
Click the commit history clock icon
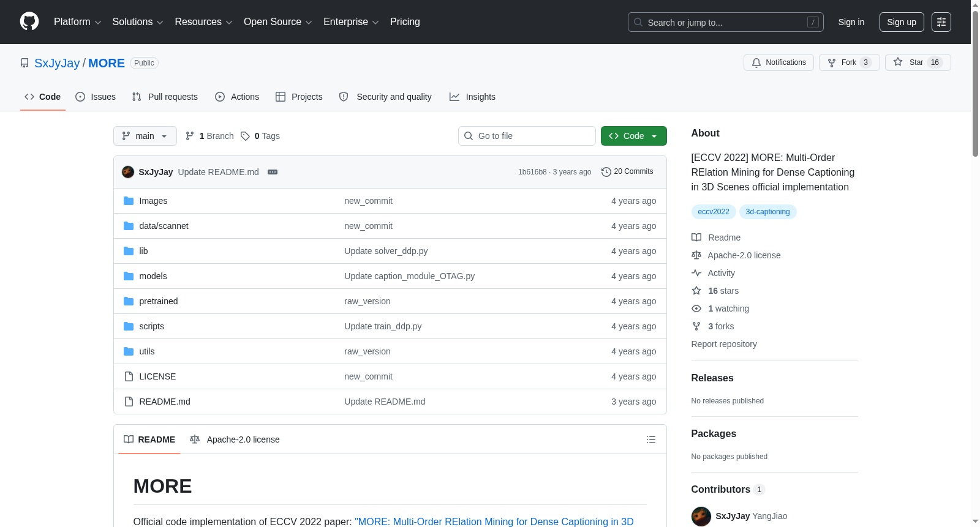click(x=606, y=172)
